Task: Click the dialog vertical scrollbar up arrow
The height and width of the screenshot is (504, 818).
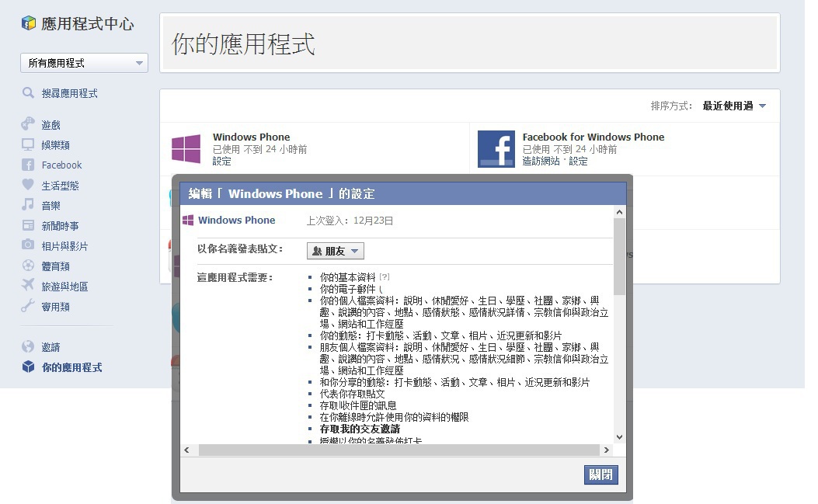Action: tap(619, 212)
